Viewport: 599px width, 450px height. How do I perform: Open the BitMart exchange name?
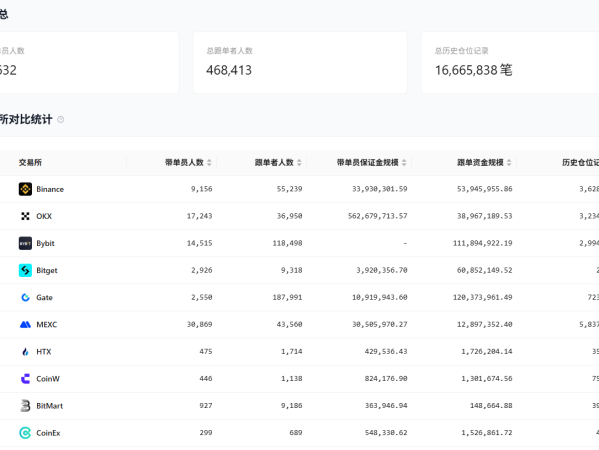point(50,406)
